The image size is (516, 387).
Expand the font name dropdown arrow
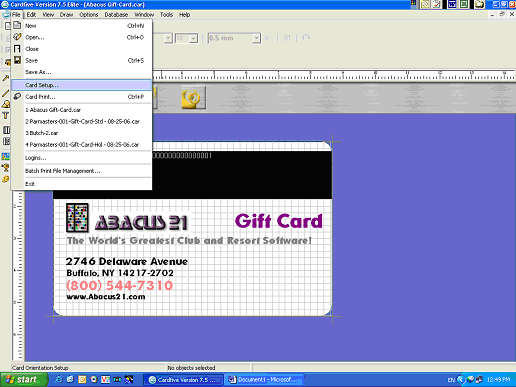pos(168,38)
